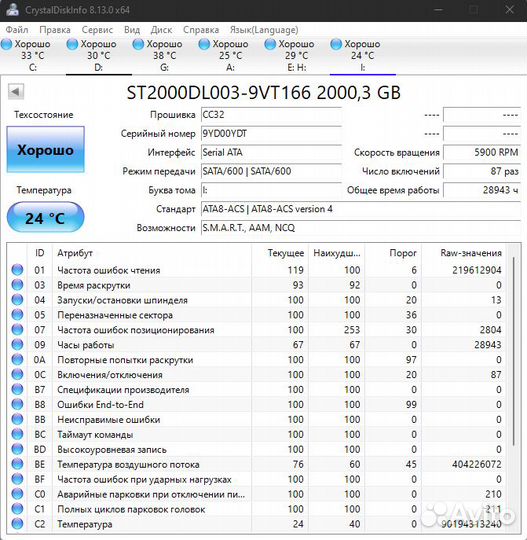The image size is (527, 540).
Task: Select disk D: with 30 °C
Action: [x=99, y=55]
